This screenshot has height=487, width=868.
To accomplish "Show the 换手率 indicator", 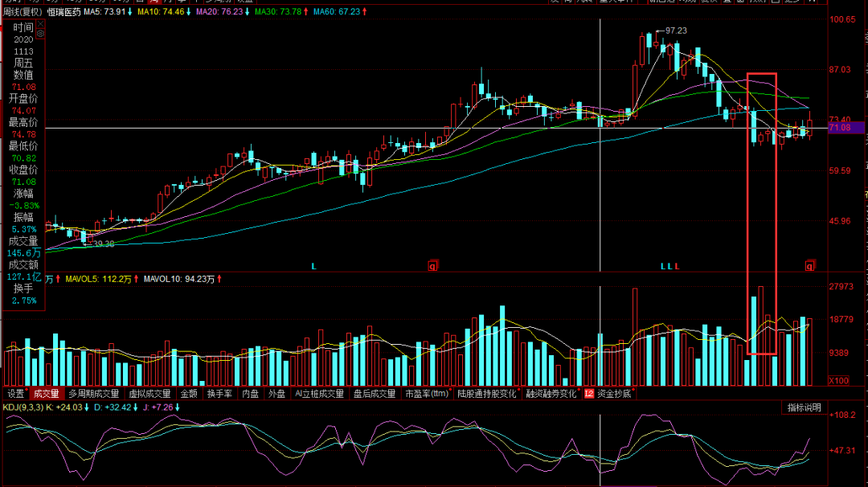I will click(x=219, y=394).
